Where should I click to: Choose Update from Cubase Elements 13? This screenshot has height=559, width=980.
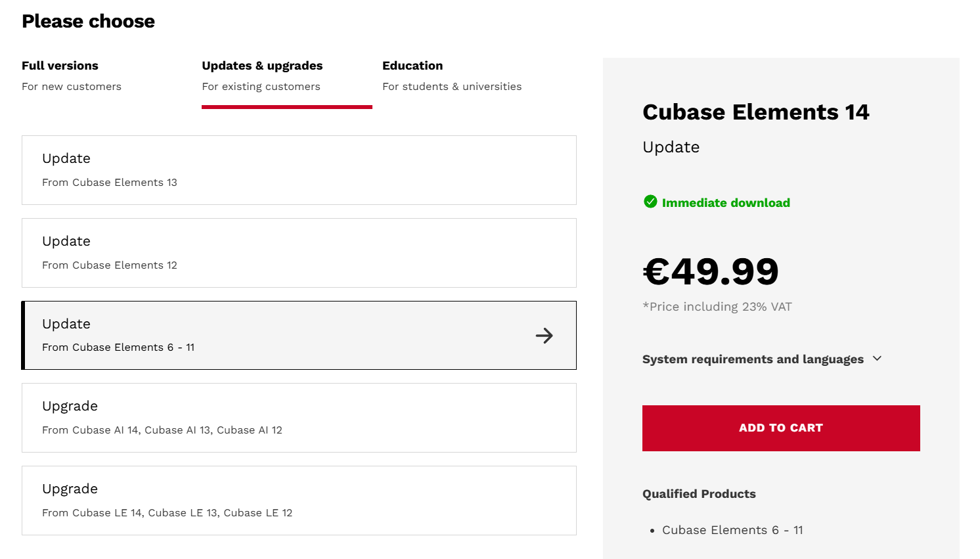[299, 170]
